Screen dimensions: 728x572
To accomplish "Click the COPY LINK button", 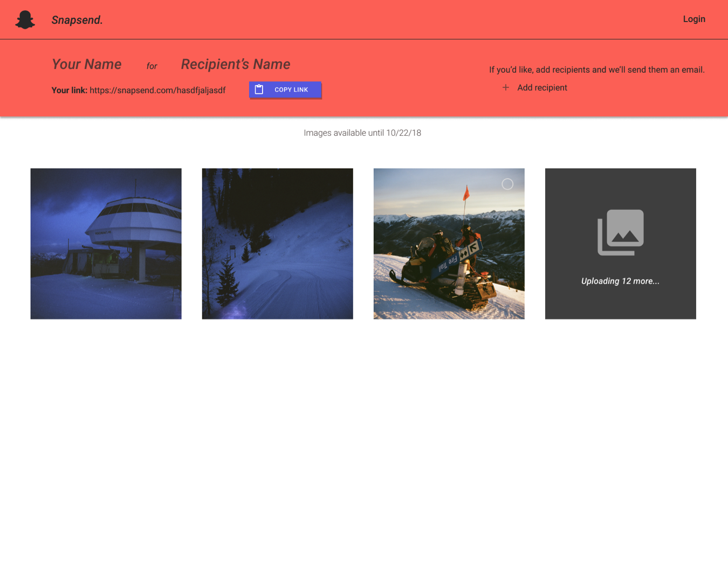I will click(x=285, y=89).
